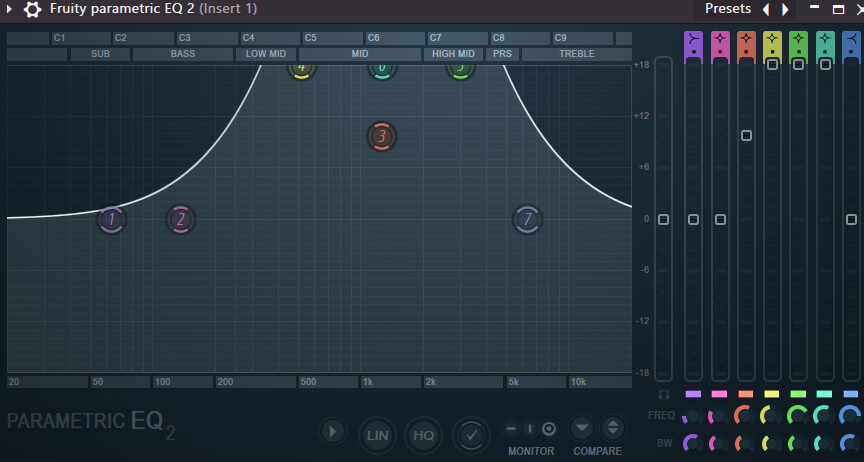Click the teal band 6 BW knob

pyautogui.click(x=823, y=443)
